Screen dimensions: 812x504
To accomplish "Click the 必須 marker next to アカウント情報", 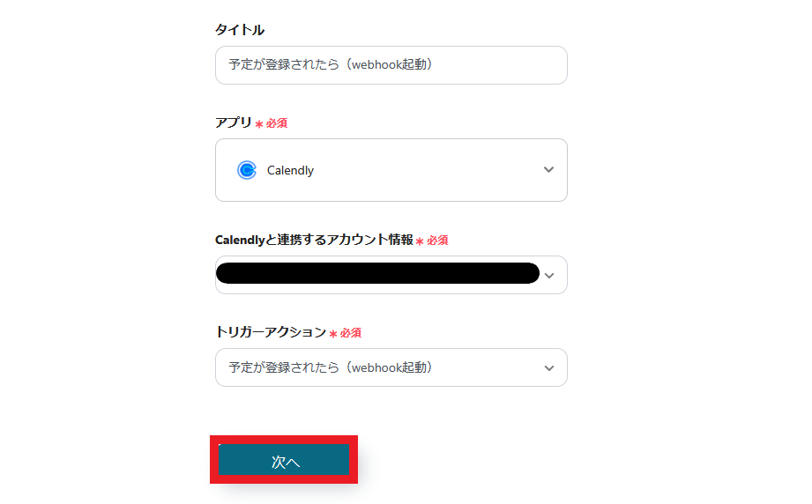I will pos(438,241).
